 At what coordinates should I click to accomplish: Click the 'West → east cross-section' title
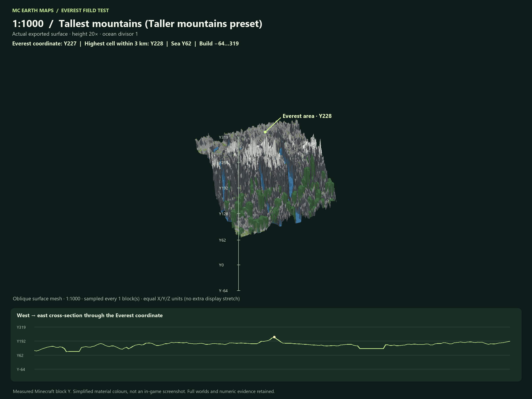[x=90, y=315]
